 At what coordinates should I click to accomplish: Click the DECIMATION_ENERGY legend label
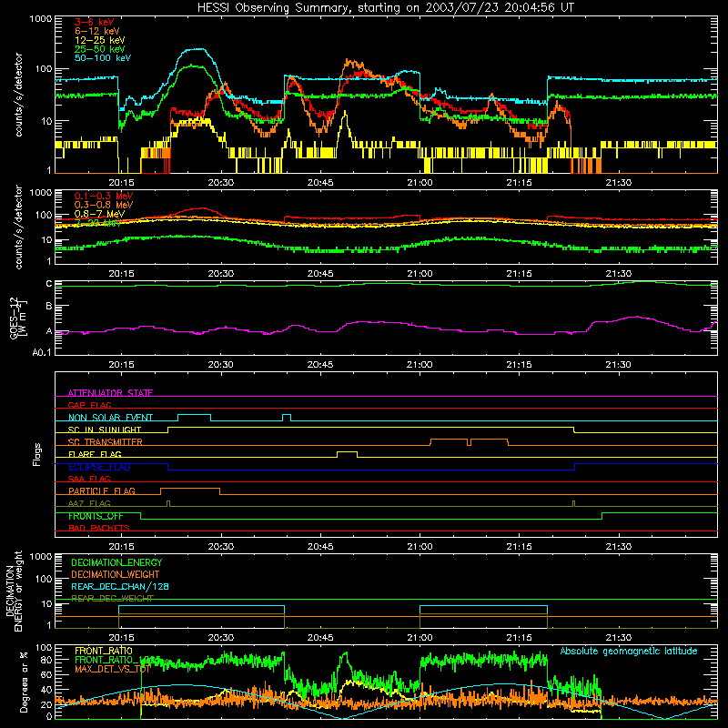[116, 562]
